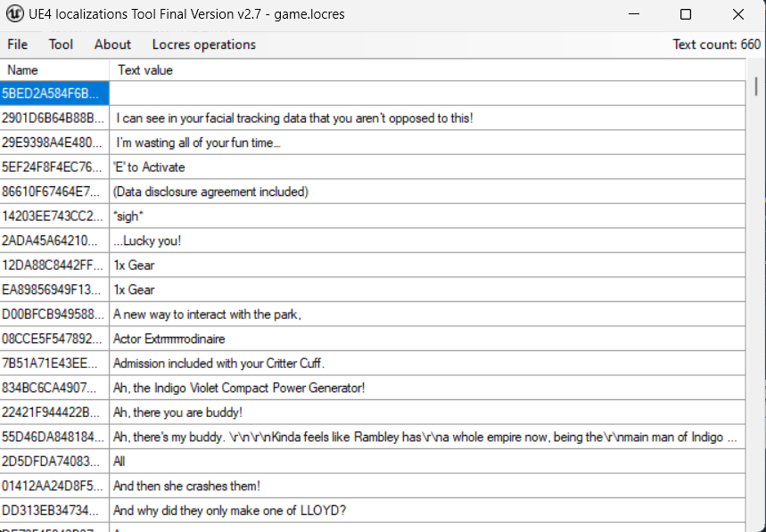This screenshot has width=766, height=532.
Task: Click the "*sigh*" text value cell
Action: [x=128, y=216]
